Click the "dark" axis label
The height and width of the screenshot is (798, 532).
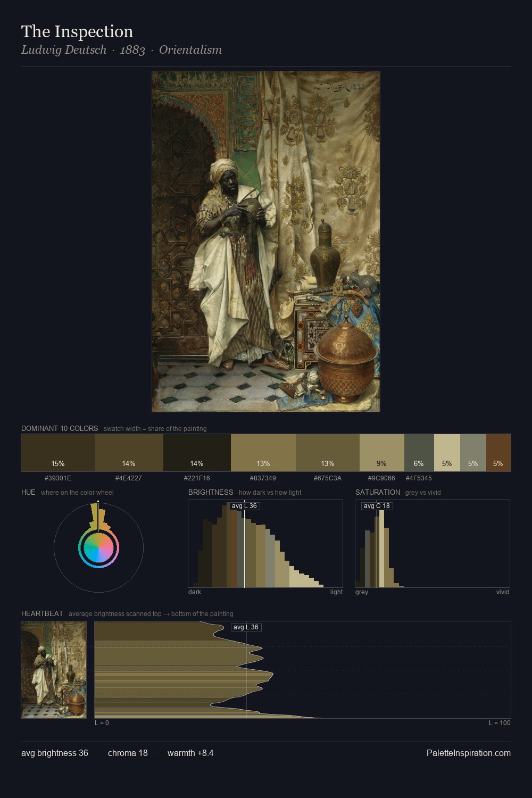click(195, 592)
